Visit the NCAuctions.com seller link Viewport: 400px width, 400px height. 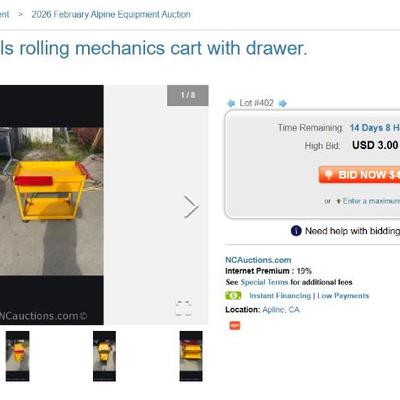tap(258, 260)
